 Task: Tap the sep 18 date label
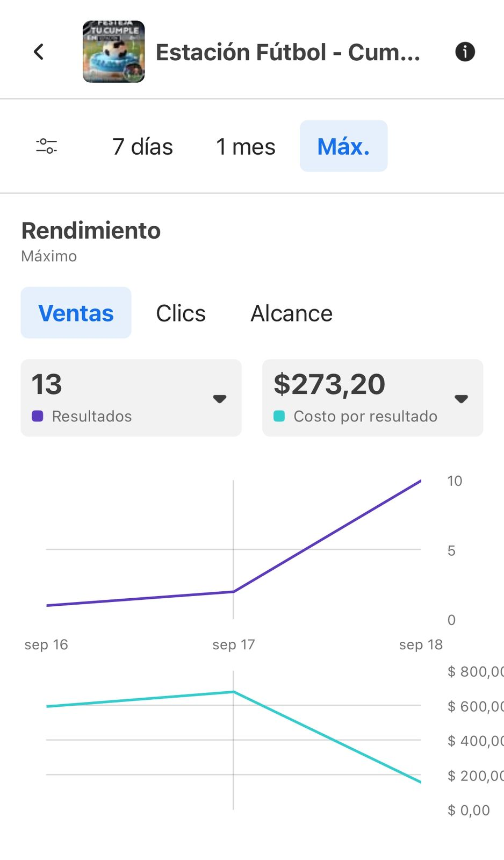[x=421, y=644]
